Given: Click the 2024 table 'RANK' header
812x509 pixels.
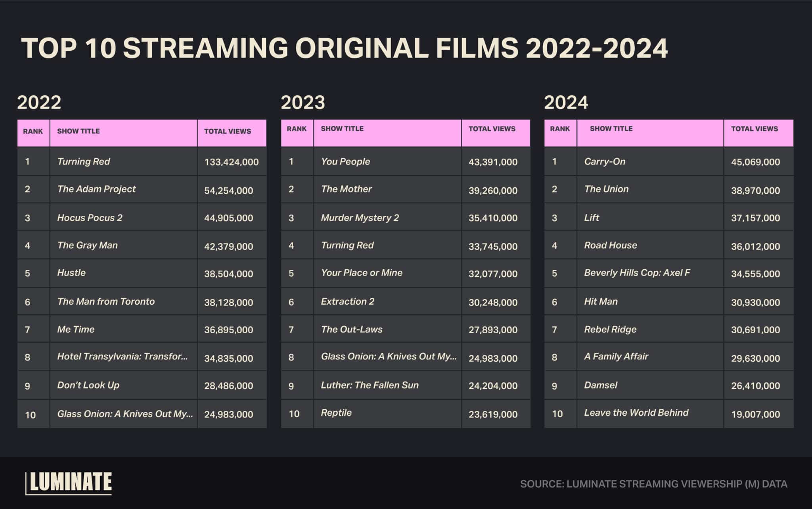Looking at the screenshot, I should click(560, 129).
